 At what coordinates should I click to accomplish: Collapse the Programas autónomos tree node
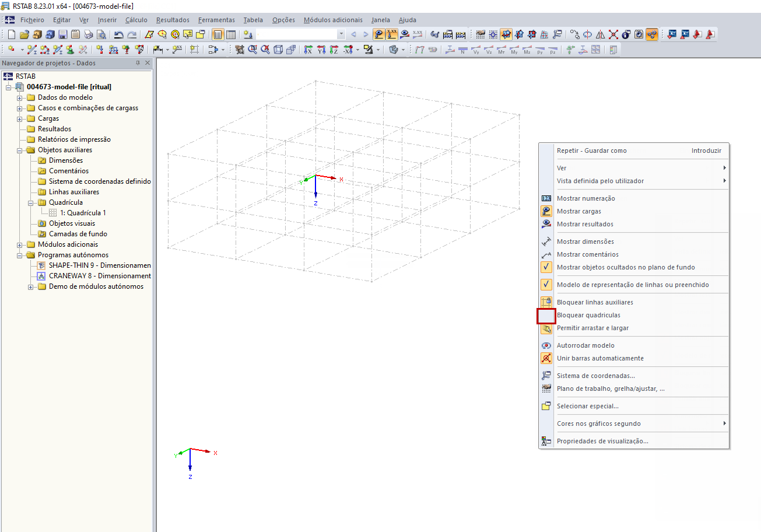point(20,255)
